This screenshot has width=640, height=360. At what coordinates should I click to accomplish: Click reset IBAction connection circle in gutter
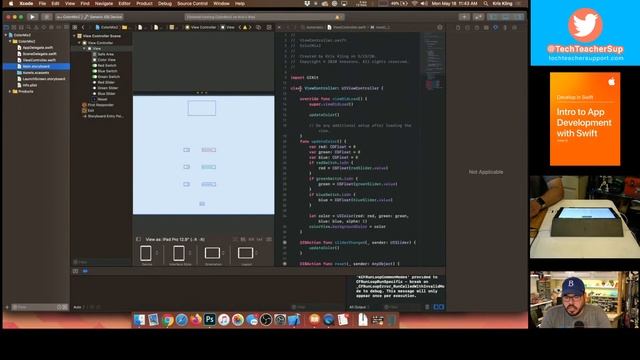[284, 264]
